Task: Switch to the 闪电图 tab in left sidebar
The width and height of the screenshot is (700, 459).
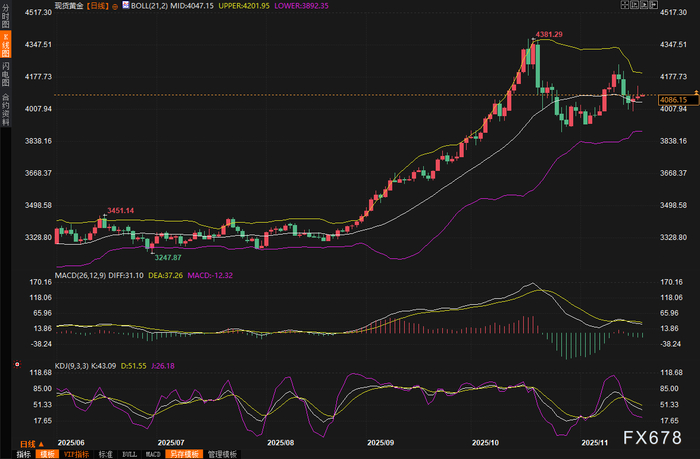Action: coord(5,74)
